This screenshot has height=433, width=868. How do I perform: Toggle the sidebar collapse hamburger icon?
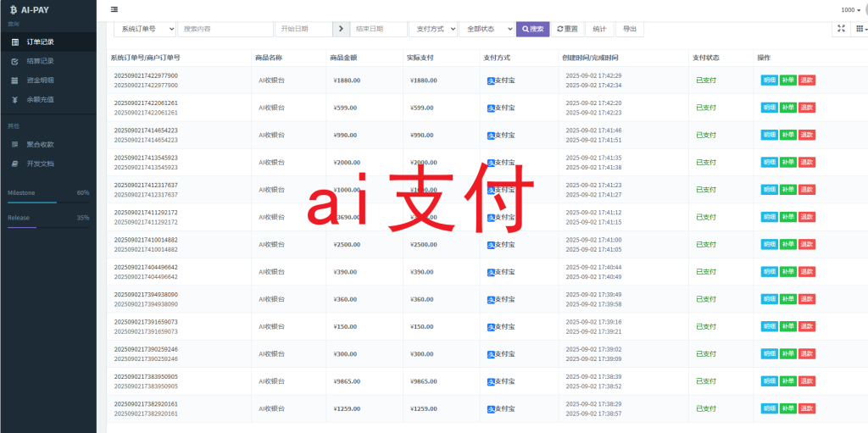click(114, 9)
